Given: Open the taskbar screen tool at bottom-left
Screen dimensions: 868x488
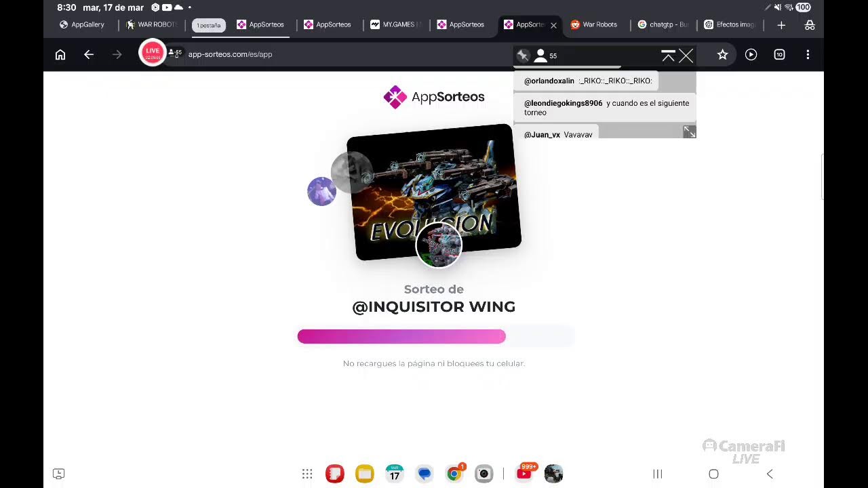Looking at the screenshot, I should tap(59, 474).
